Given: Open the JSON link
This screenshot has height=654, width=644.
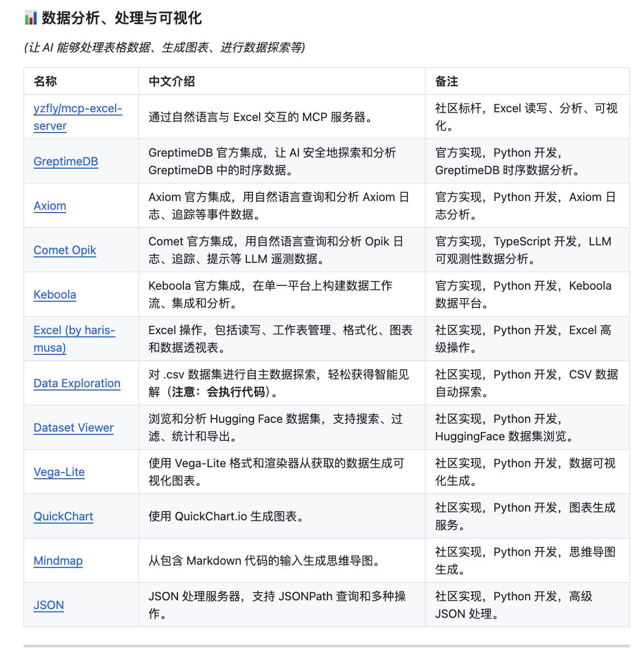Looking at the screenshot, I should point(48,605).
